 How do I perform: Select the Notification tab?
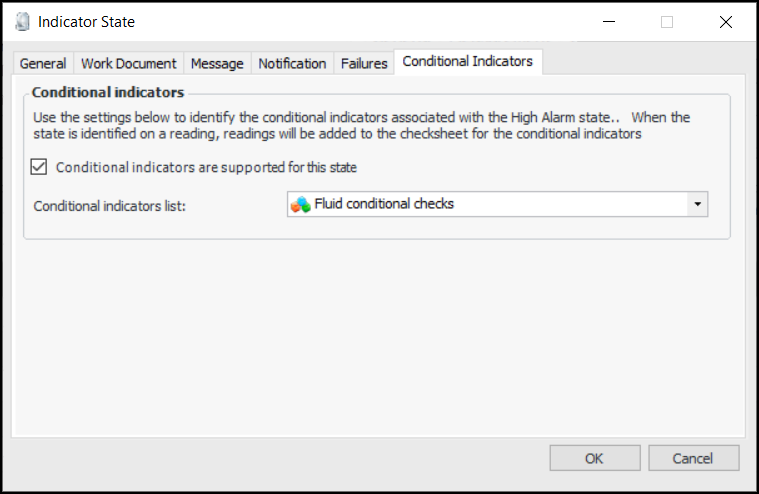click(x=292, y=63)
